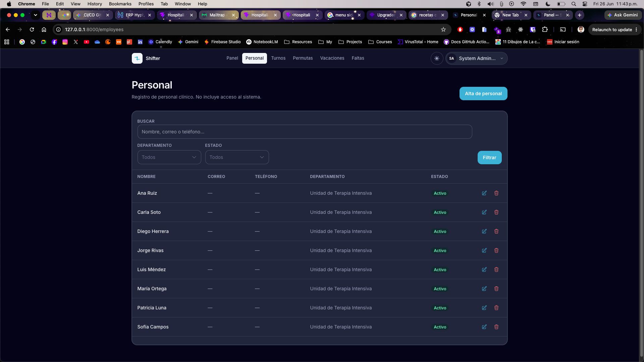Open Faltas section
The image size is (644, 362).
358,58
